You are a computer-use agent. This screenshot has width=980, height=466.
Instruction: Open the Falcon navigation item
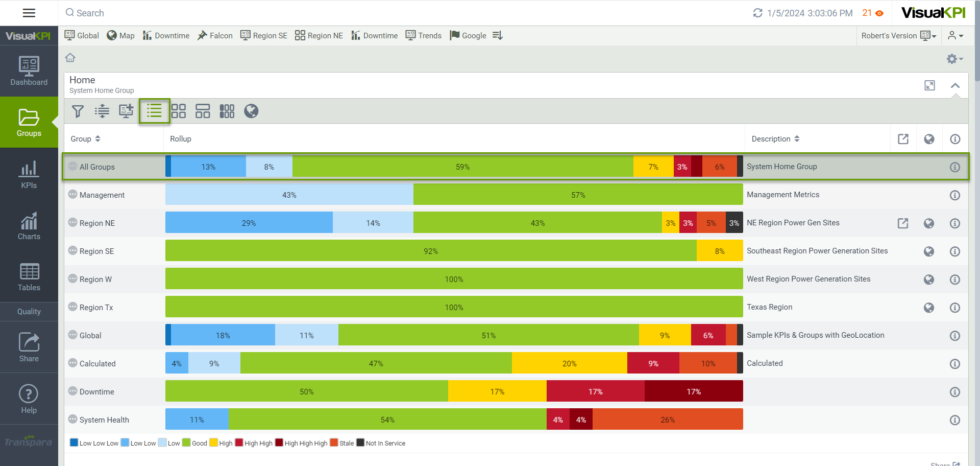coord(215,36)
